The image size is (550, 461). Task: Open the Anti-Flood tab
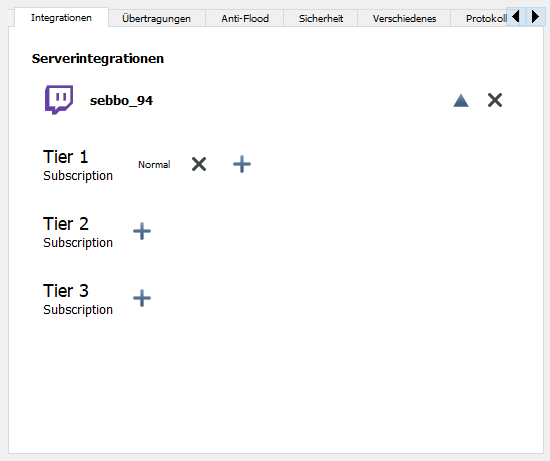pyautogui.click(x=245, y=19)
